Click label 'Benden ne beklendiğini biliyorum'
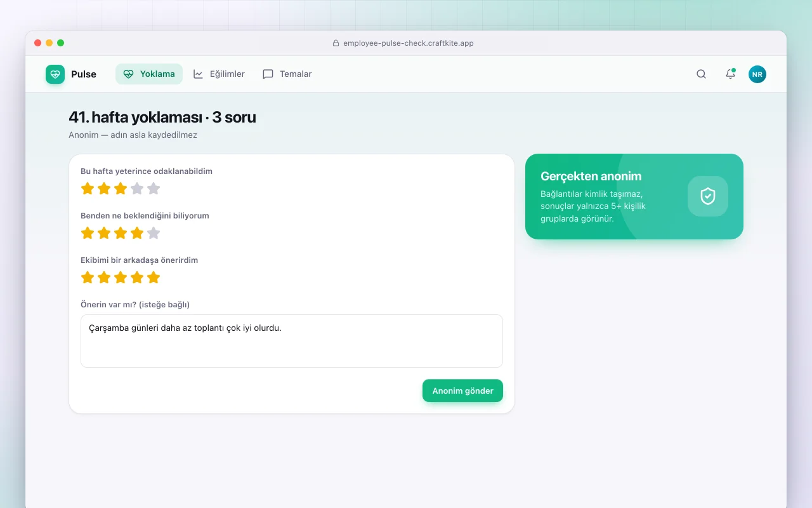 (145, 216)
